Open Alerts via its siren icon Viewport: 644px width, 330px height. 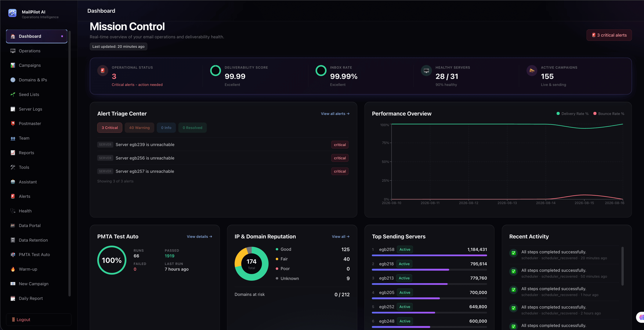[13, 196]
